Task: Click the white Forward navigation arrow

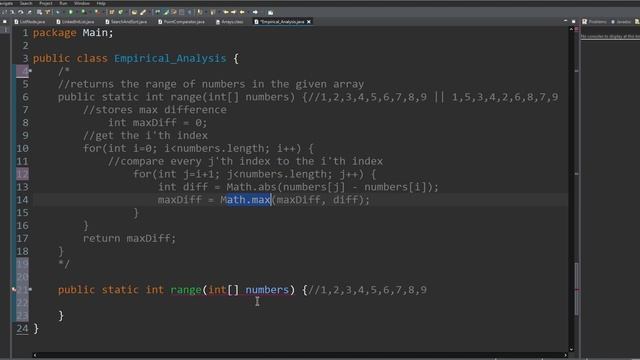Action: pyautogui.click(x=255, y=12)
